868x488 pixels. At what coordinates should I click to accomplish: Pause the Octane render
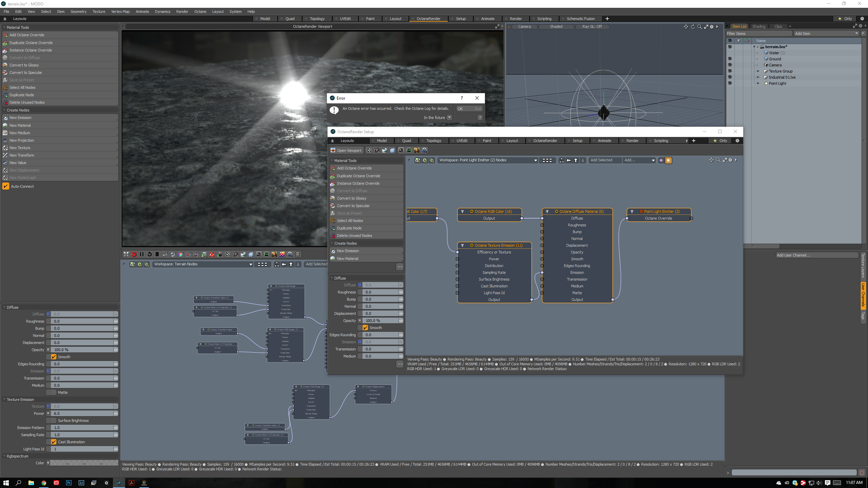coord(142,254)
